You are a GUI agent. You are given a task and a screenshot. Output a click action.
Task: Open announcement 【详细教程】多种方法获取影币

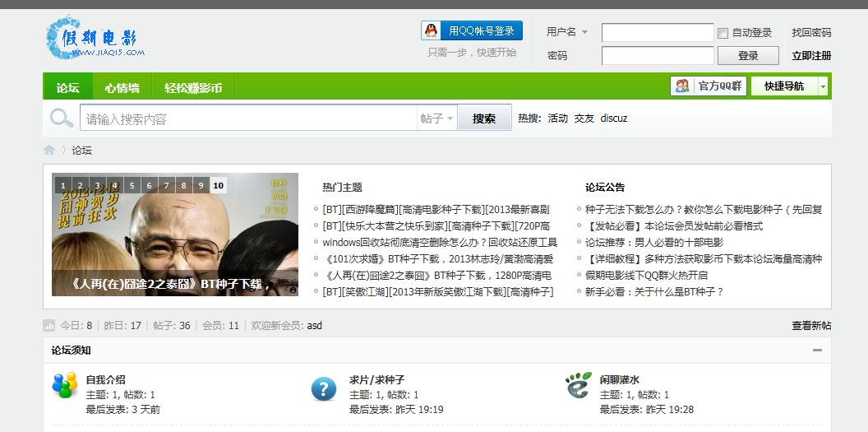point(704,258)
